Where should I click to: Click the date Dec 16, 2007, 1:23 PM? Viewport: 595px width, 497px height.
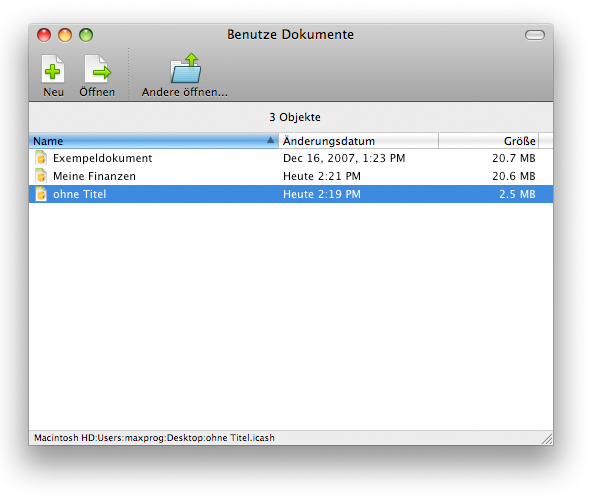pos(344,158)
